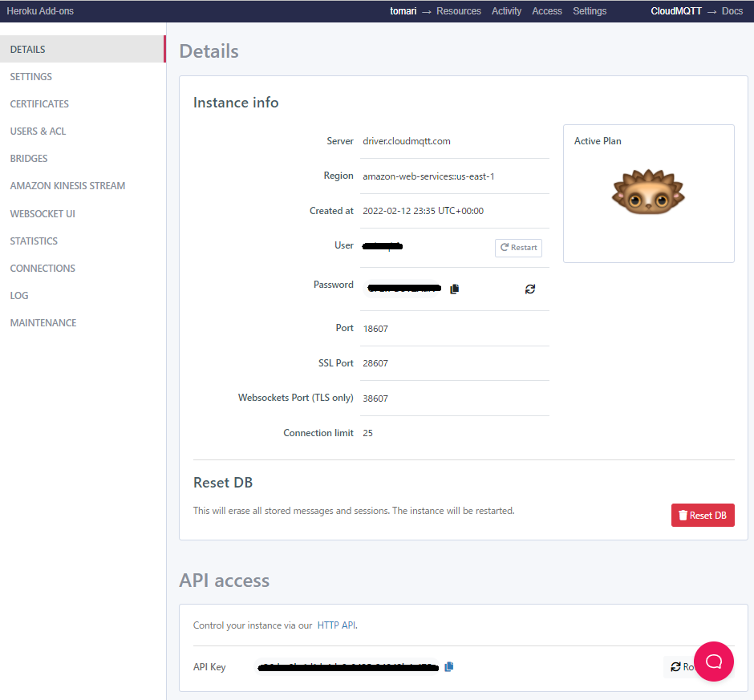This screenshot has width=754, height=700.
Task: Open the Activity header link
Action: pos(506,11)
